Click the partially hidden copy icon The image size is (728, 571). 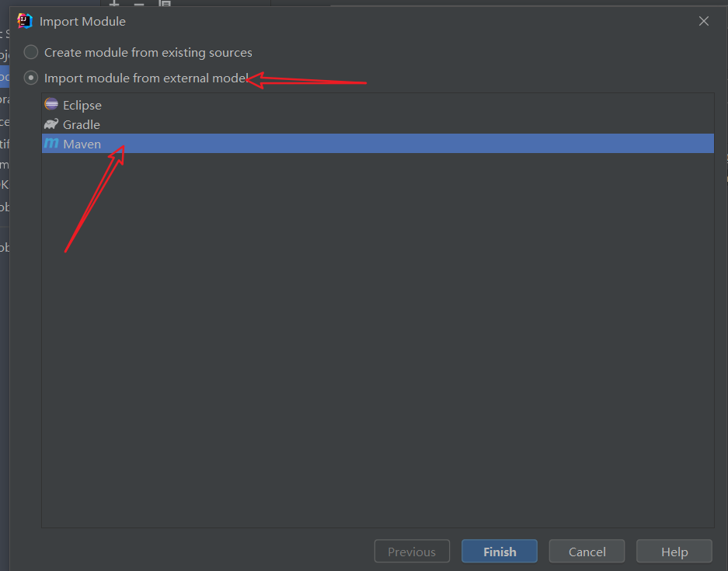[165, 3]
